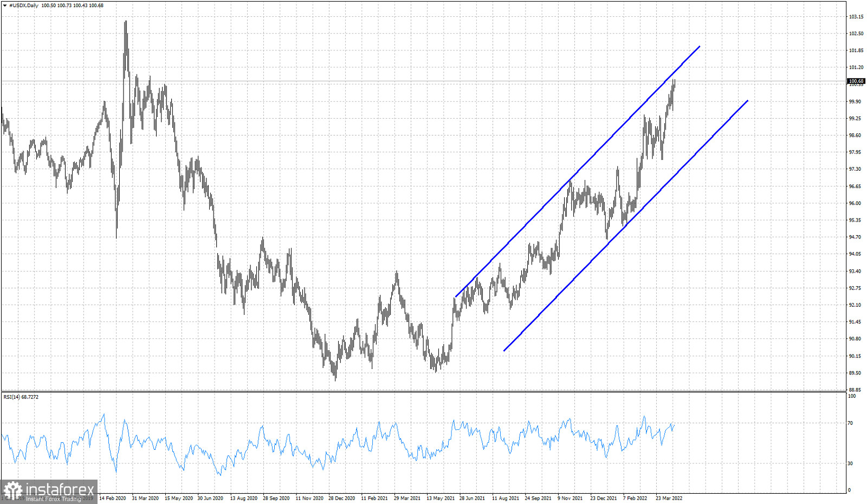867x504 pixels.
Task: Click the 89.50 price axis label
Action: (855, 373)
